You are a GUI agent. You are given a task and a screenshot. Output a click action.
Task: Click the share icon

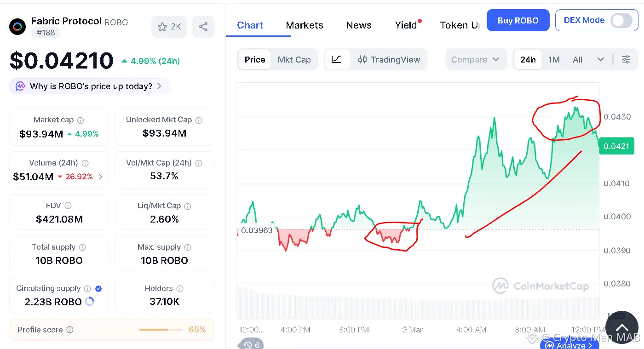pyautogui.click(x=203, y=27)
